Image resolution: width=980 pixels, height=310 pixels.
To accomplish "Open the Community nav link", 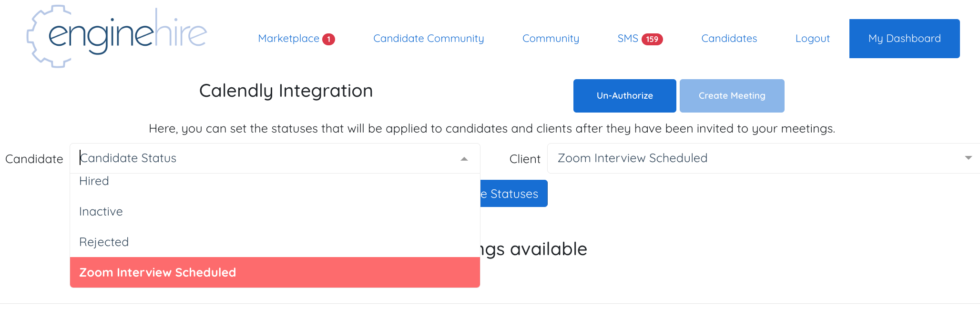I will [551, 39].
